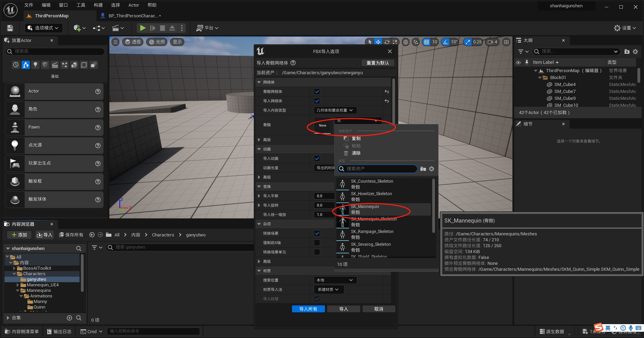Go back in Content Browser history
644x338 pixels.
tap(92, 235)
